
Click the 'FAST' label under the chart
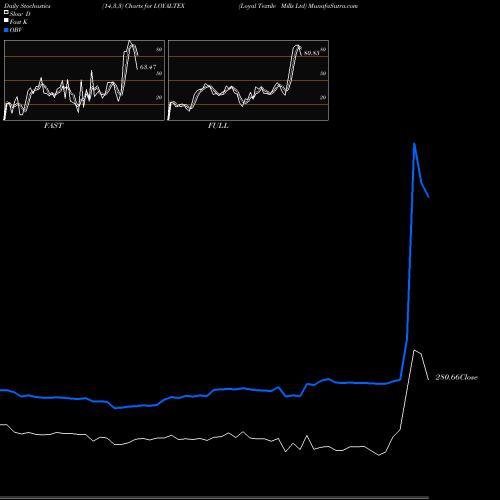[x=53, y=126]
